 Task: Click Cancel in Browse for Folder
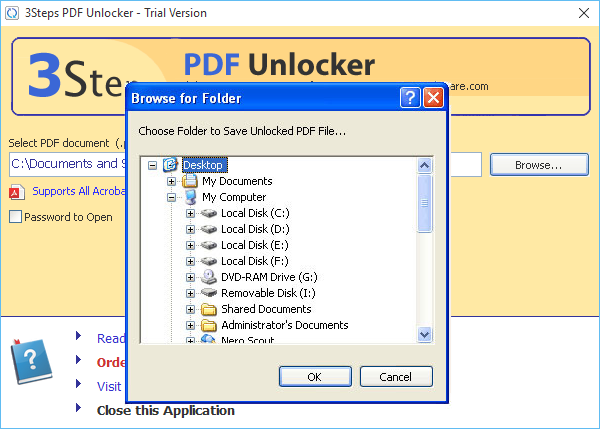[x=396, y=377]
